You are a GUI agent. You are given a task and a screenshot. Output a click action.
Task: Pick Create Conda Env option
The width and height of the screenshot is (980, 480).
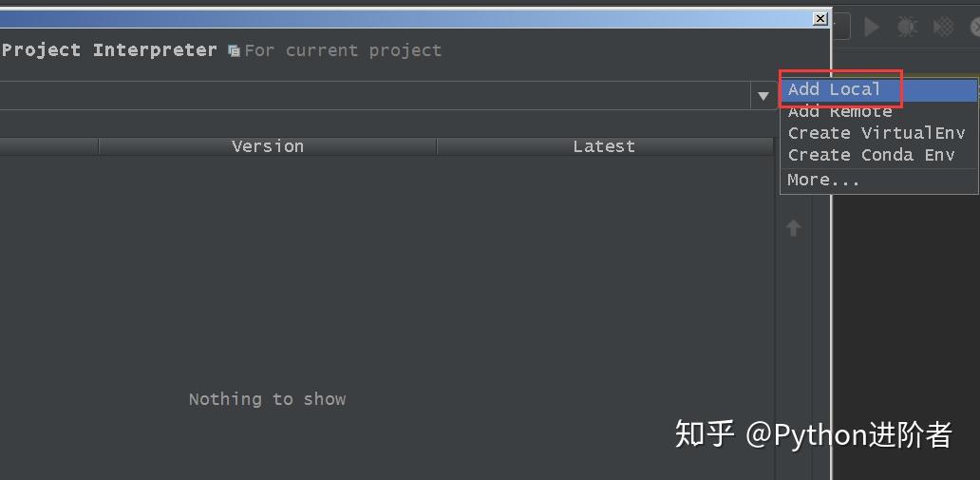871,155
